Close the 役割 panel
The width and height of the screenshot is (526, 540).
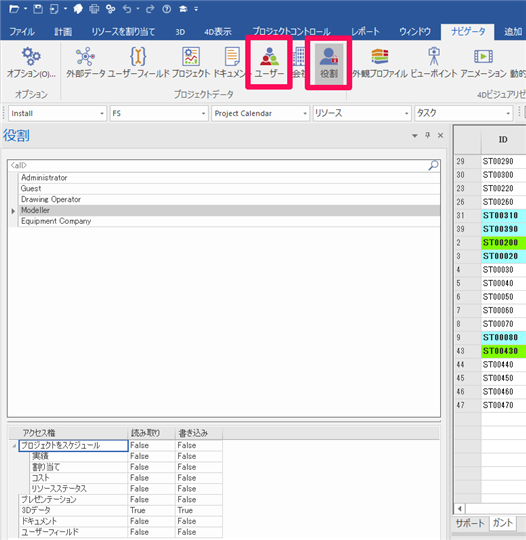click(440, 135)
